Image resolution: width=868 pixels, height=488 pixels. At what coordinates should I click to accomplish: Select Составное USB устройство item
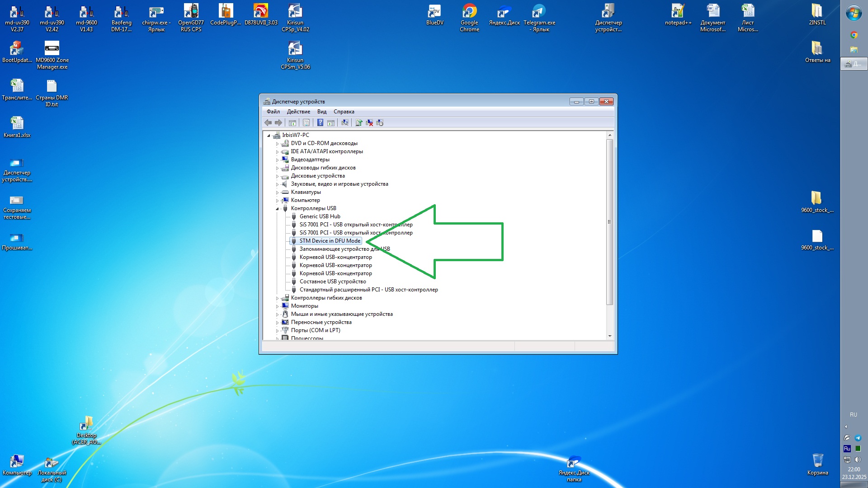coord(332,282)
